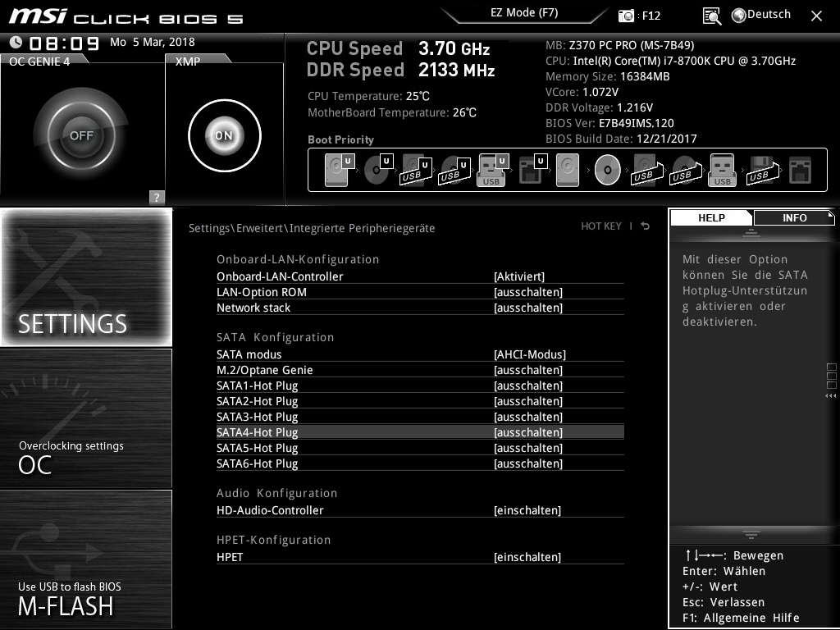Toggle the SATA1-Hot Plug value
The width and height of the screenshot is (840, 630).
click(x=527, y=386)
